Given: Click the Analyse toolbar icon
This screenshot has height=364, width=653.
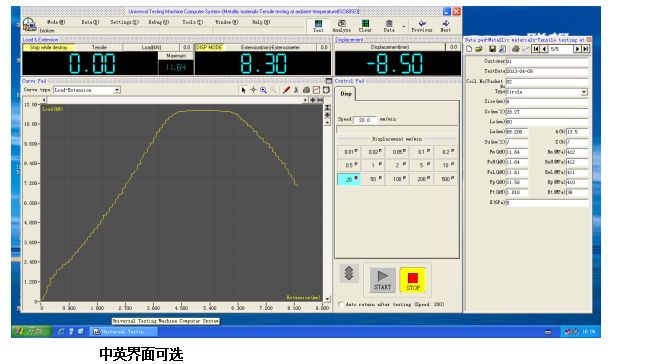Looking at the screenshot, I should (341, 26).
